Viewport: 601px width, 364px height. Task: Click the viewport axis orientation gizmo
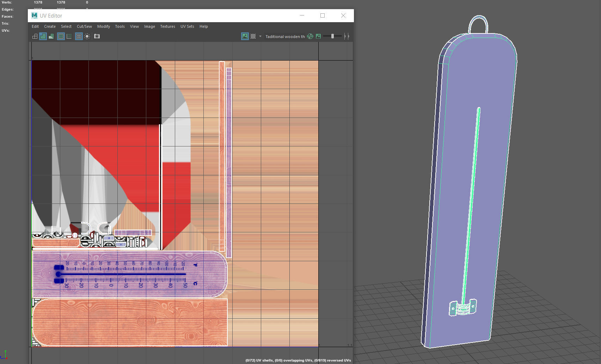[5, 354]
